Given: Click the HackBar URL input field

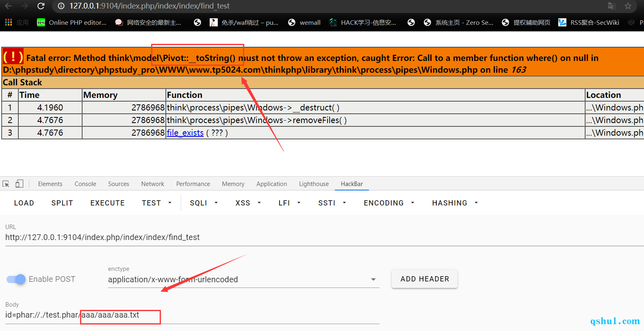Looking at the screenshot, I should [324, 237].
